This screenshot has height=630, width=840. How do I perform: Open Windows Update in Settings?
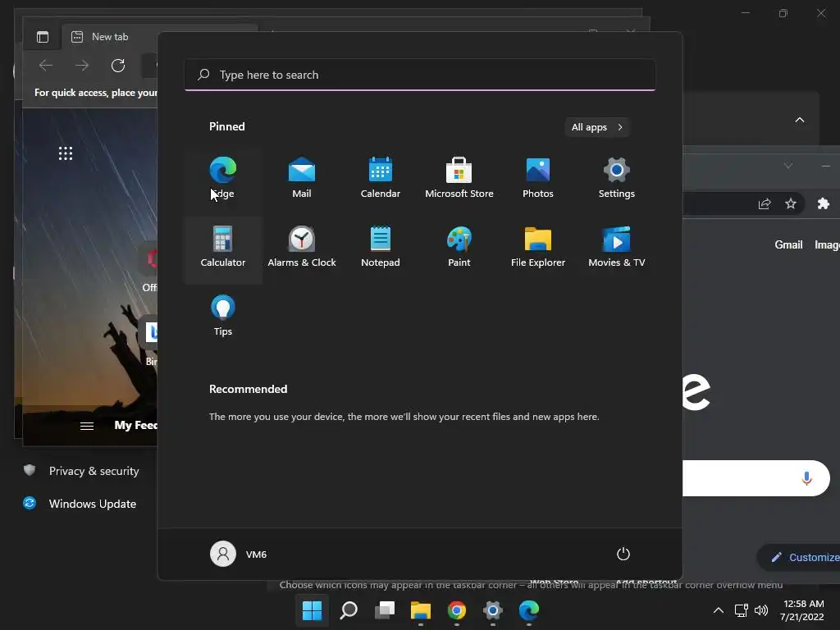[x=81, y=504]
